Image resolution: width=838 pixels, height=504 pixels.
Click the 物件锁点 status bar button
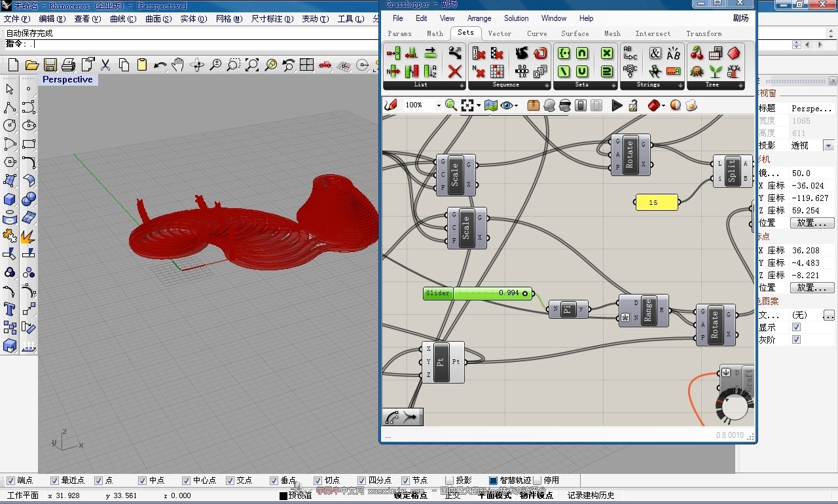point(536,495)
